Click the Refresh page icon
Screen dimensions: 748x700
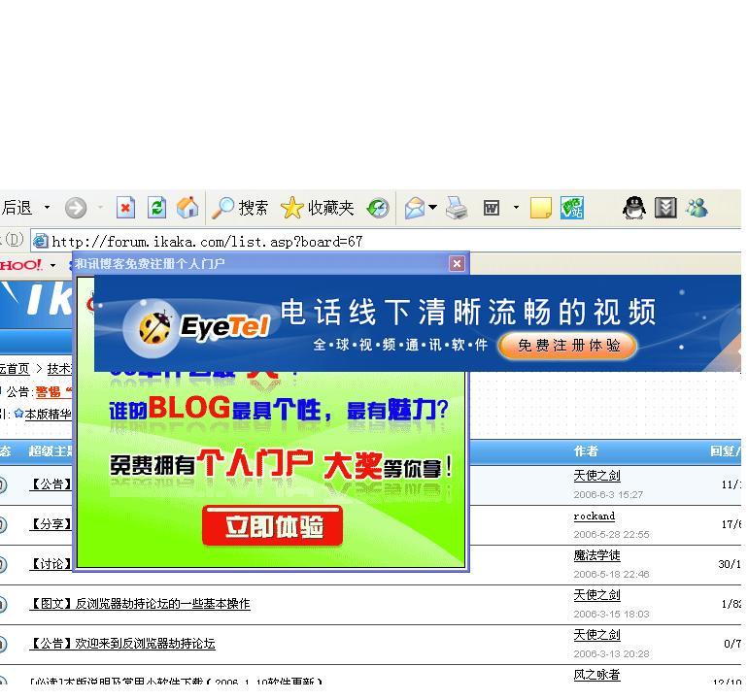click(156, 208)
